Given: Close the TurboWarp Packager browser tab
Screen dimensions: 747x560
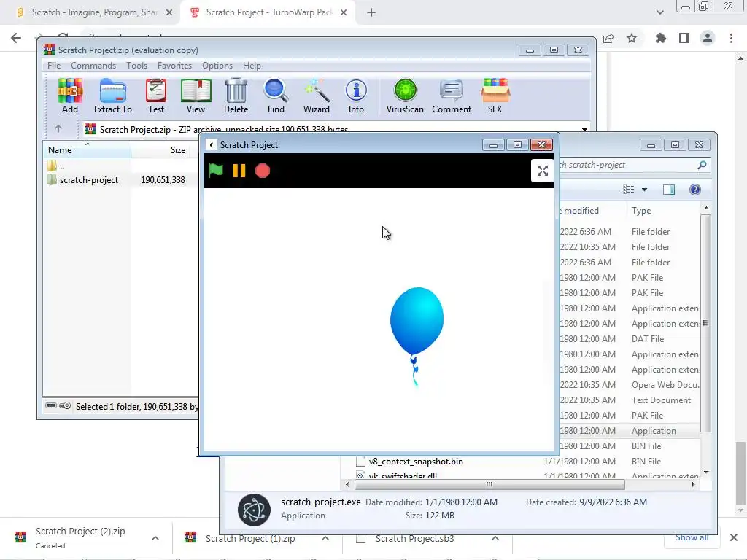Looking at the screenshot, I should [x=344, y=12].
